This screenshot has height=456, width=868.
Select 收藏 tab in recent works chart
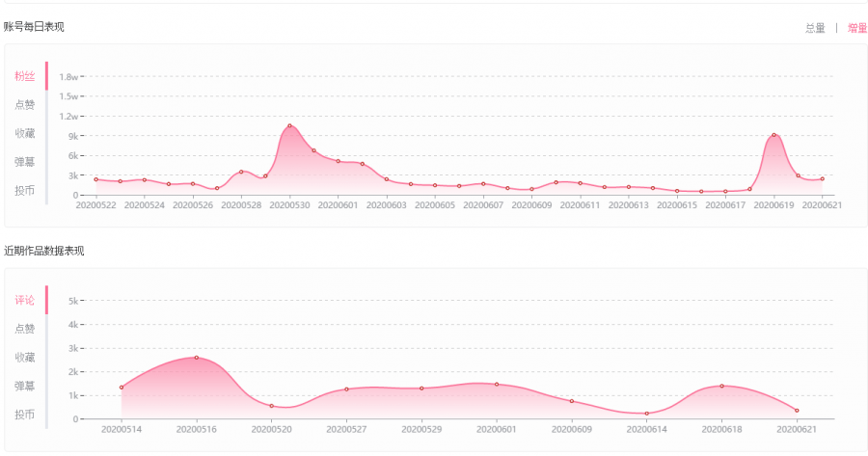tap(25, 358)
